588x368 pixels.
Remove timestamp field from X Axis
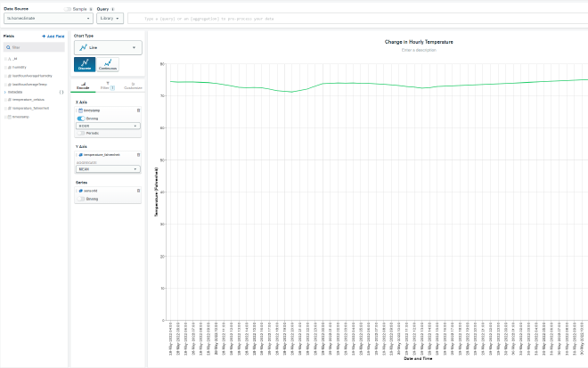[x=138, y=110]
